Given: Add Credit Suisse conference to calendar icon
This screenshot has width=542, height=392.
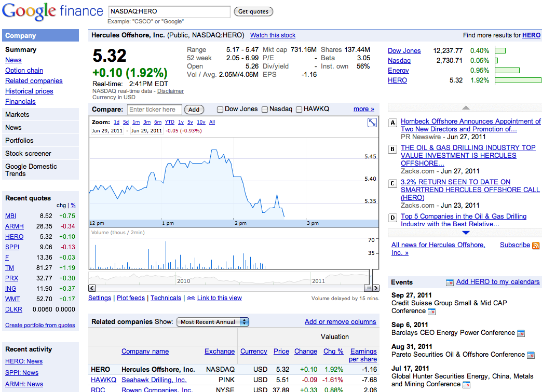Looking at the screenshot, I should point(432,312).
